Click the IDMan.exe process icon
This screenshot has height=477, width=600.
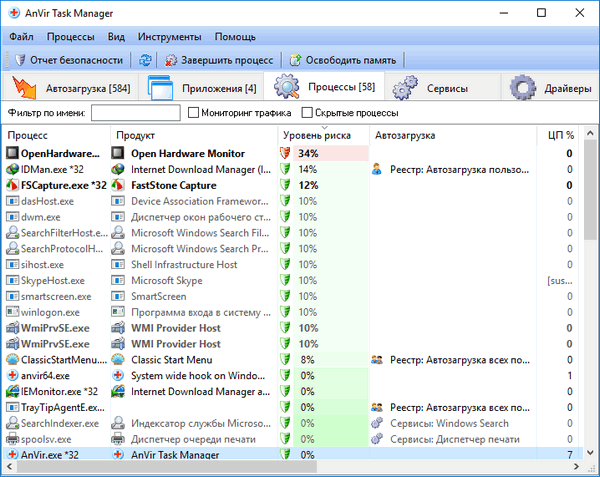point(12,170)
